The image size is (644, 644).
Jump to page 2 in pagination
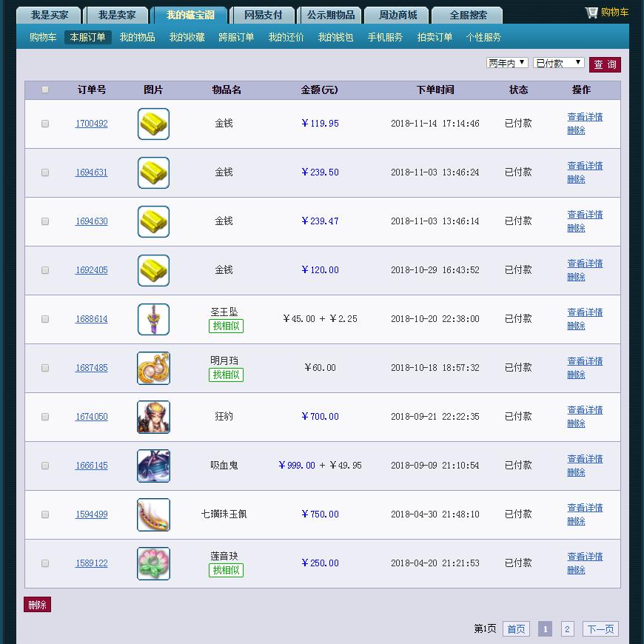click(x=567, y=628)
